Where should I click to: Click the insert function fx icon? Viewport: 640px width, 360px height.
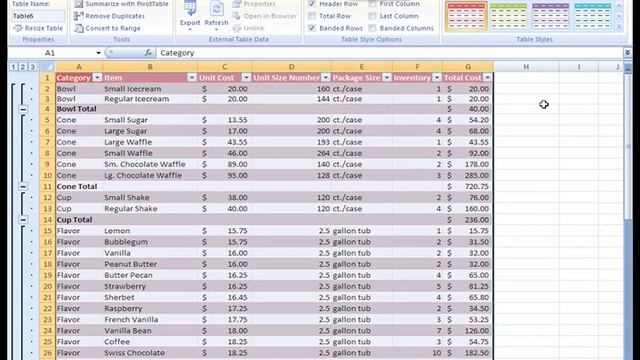[148, 53]
